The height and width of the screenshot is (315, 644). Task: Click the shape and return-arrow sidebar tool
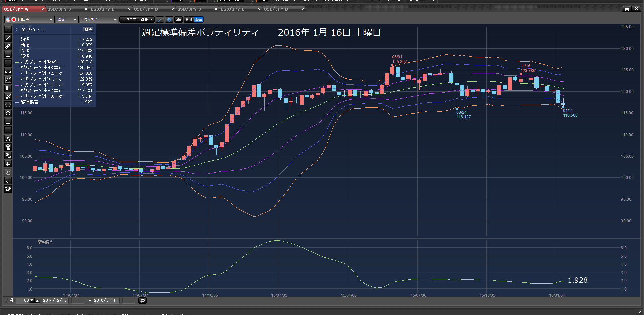pos(8,155)
